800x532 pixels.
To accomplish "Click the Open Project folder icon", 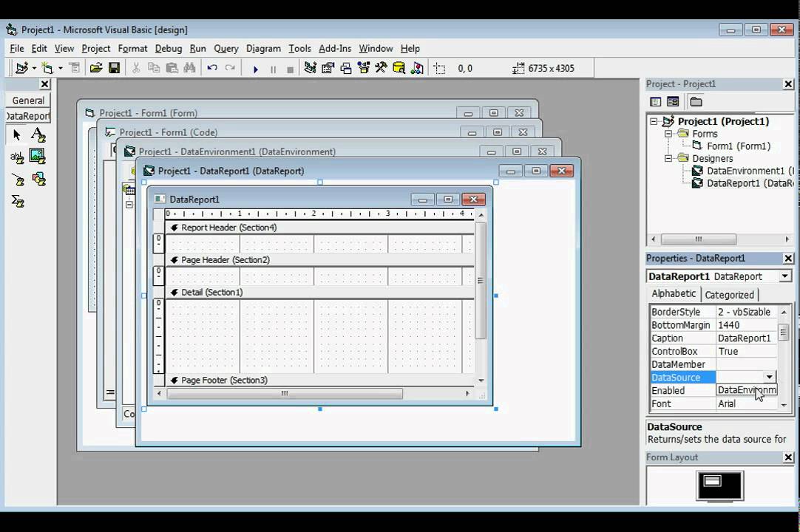I will click(96, 68).
